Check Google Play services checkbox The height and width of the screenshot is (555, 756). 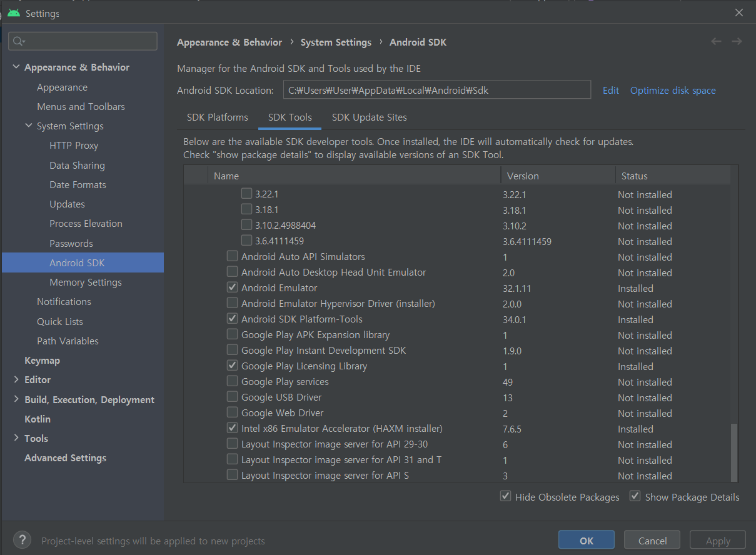(232, 381)
